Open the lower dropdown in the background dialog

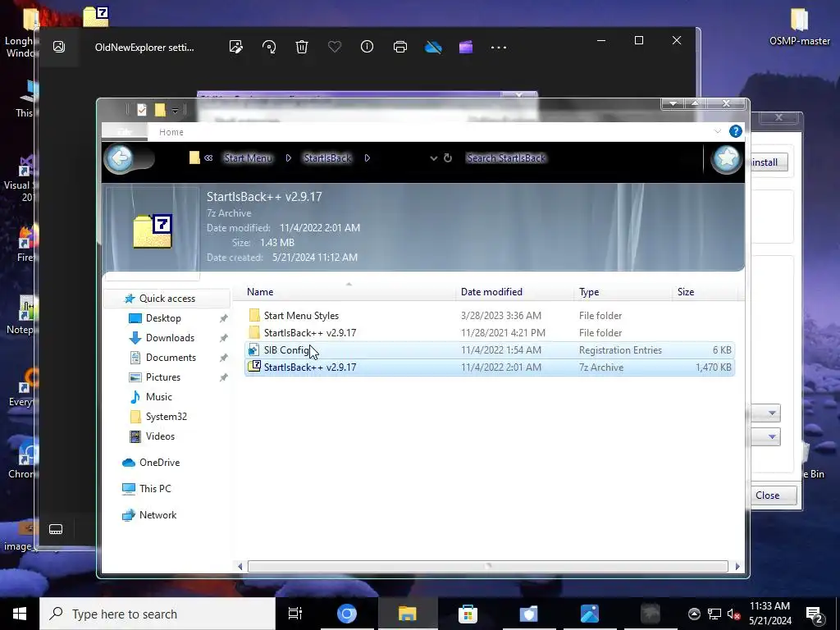coord(772,436)
